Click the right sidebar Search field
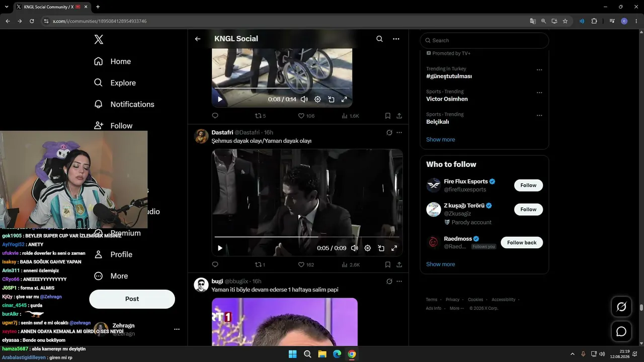Viewport: 644px width, 362px height. (484, 40)
